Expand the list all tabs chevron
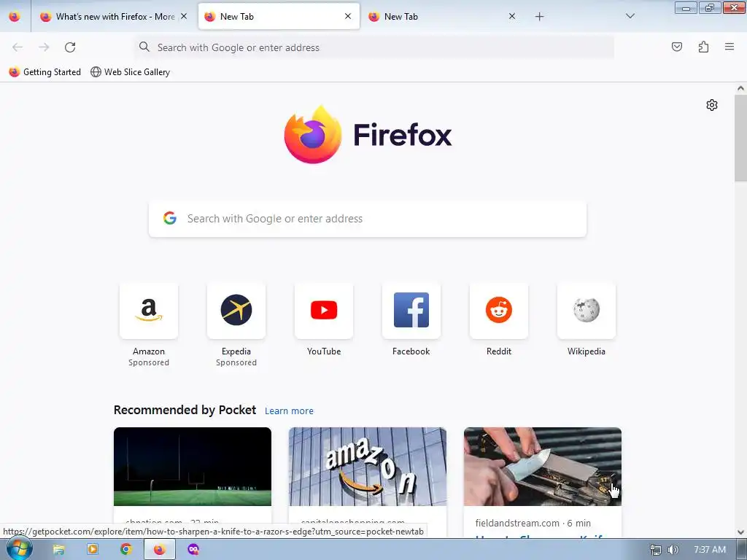 coord(630,16)
